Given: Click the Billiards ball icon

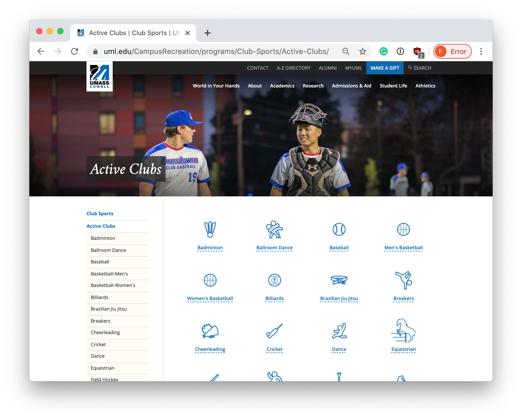Looking at the screenshot, I should [274, 280].
